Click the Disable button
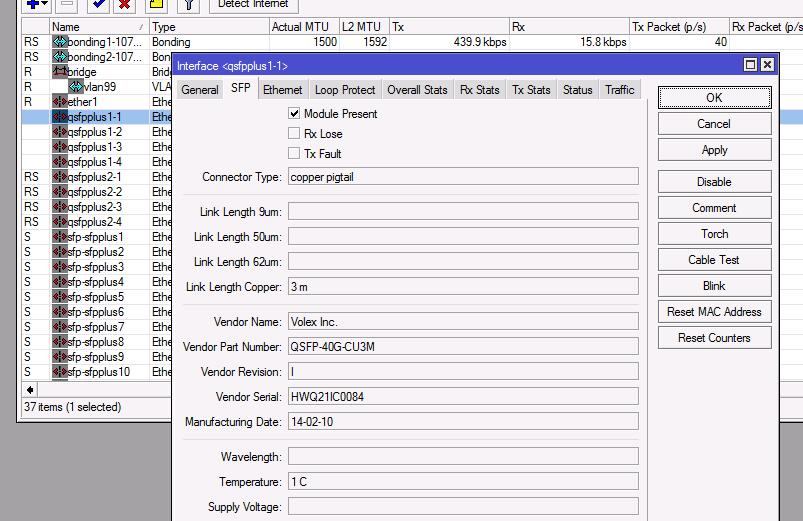The width and height of the screenshot is (803, 521). pos(714,182)
